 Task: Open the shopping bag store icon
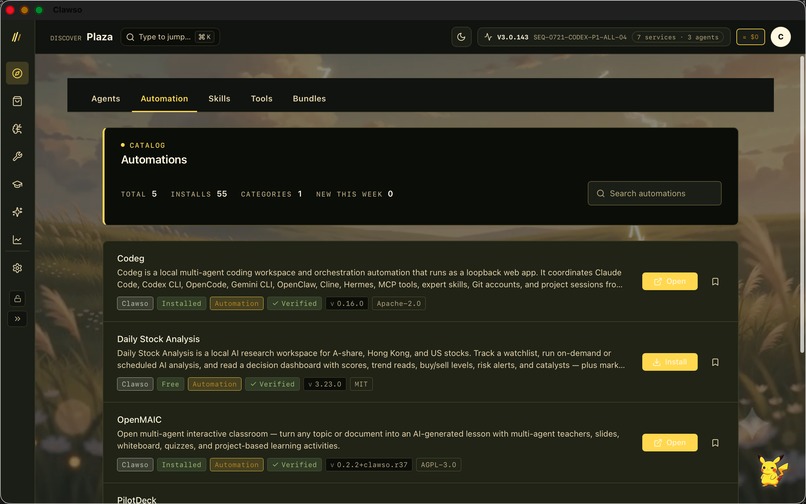pos(17,101)
